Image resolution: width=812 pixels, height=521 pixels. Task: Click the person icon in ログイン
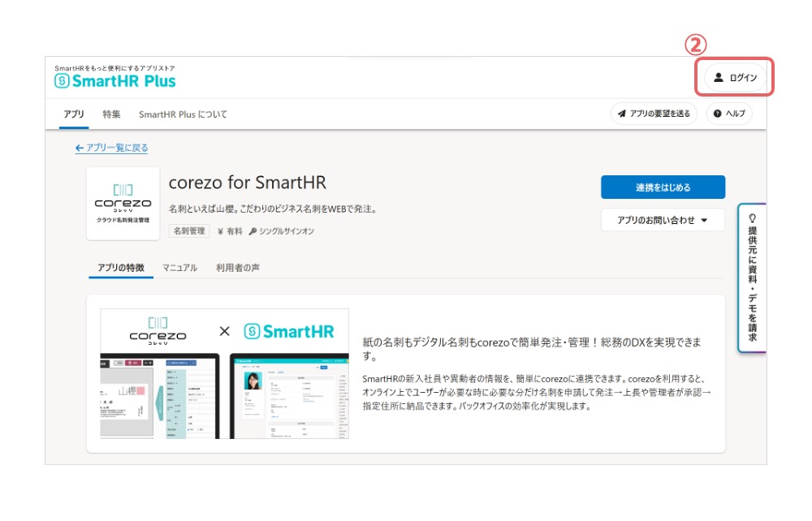pyautogui.click(x=719, y=78)
